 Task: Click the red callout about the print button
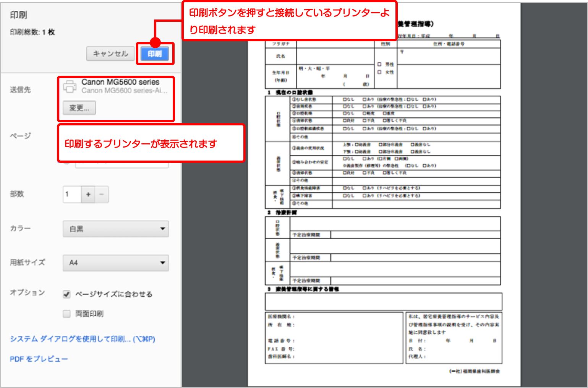tap(289, 21)
